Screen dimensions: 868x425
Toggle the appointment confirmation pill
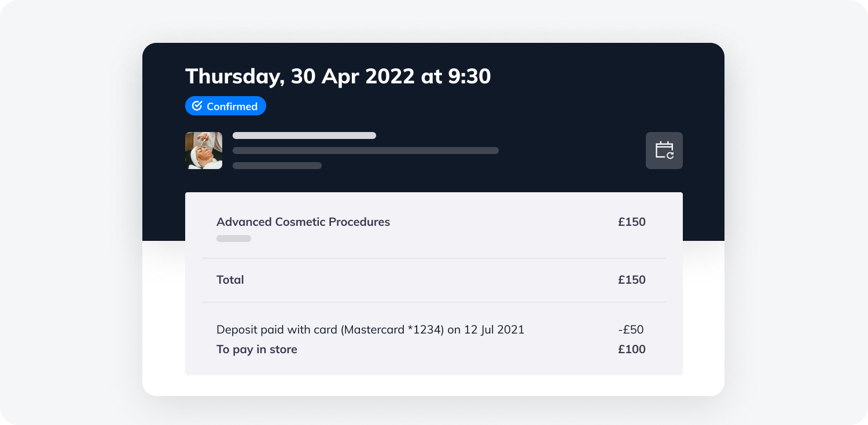[225, 105]
